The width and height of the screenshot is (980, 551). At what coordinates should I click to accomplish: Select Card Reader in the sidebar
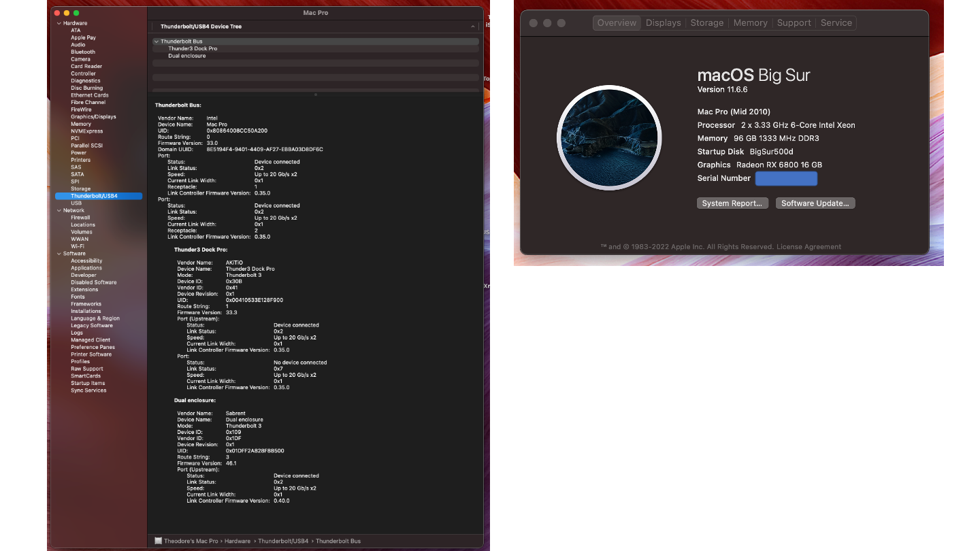coord(86,67)
